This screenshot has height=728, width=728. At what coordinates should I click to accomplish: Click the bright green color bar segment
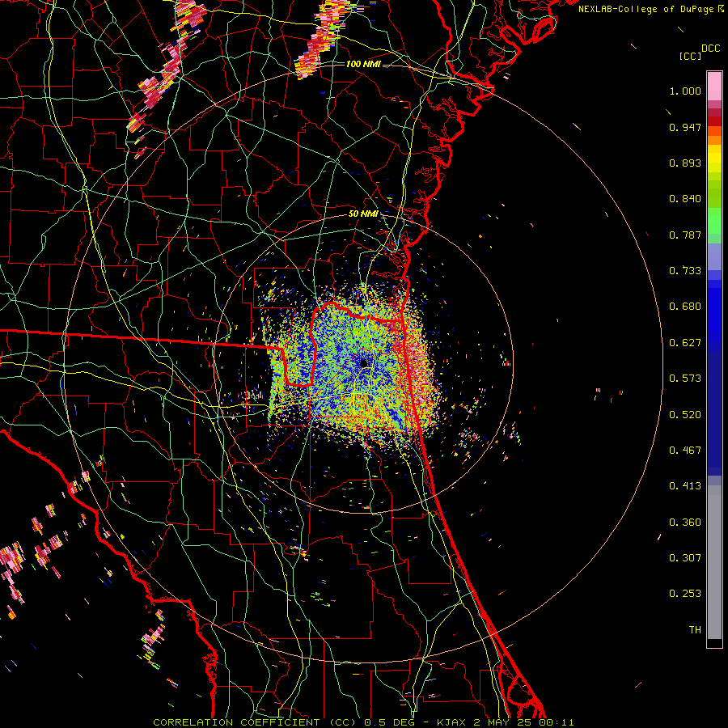pos(714,221)
